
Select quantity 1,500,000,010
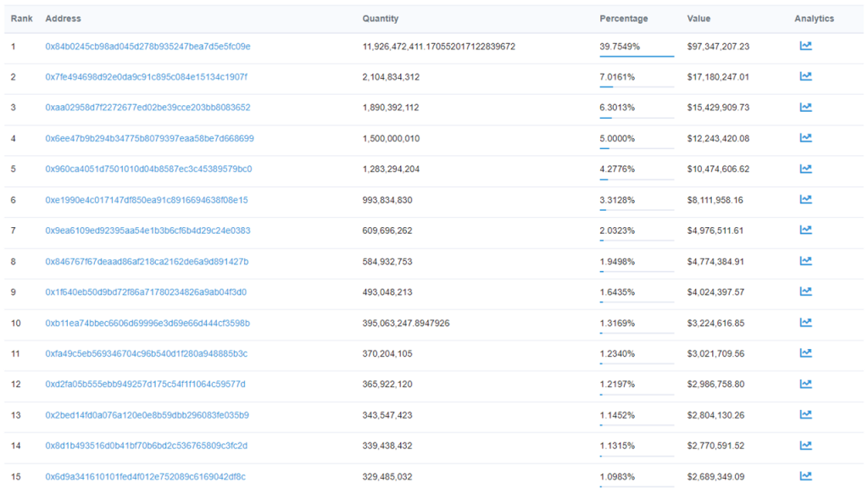click(x=391, y=138)
